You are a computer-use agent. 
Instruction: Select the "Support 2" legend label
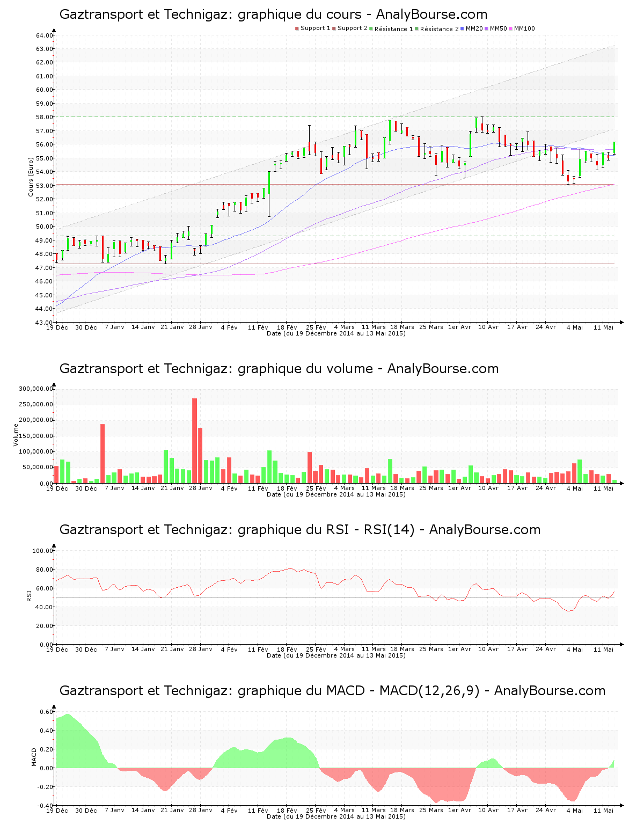coord(353,28)
